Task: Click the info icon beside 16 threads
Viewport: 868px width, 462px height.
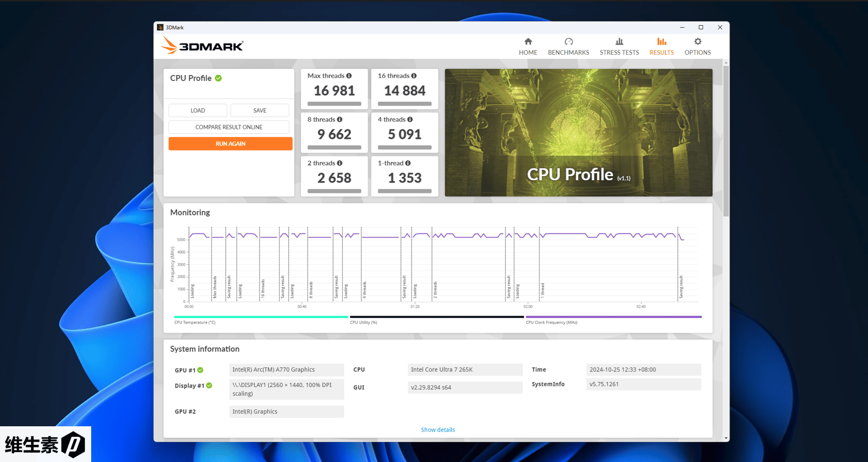Action: [414, 76]
